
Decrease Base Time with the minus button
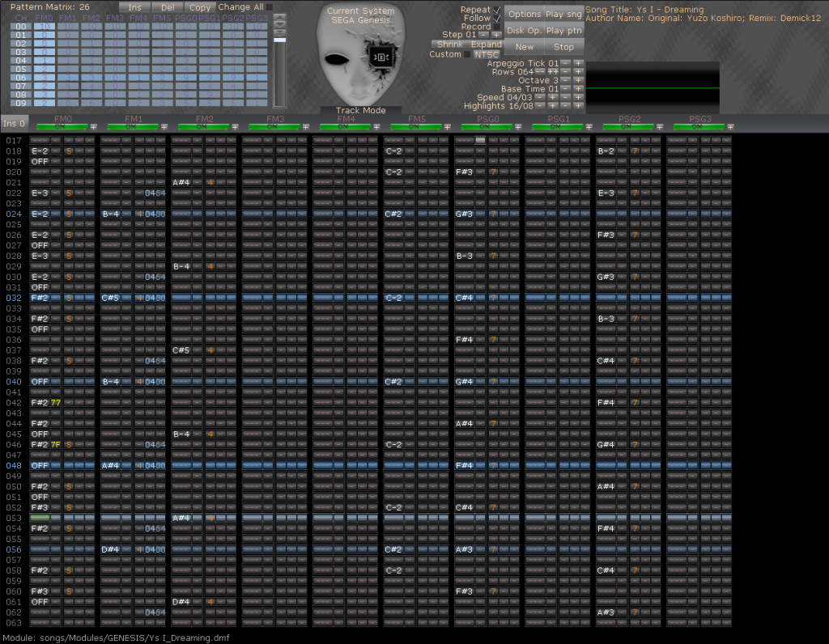pos(566,89)
